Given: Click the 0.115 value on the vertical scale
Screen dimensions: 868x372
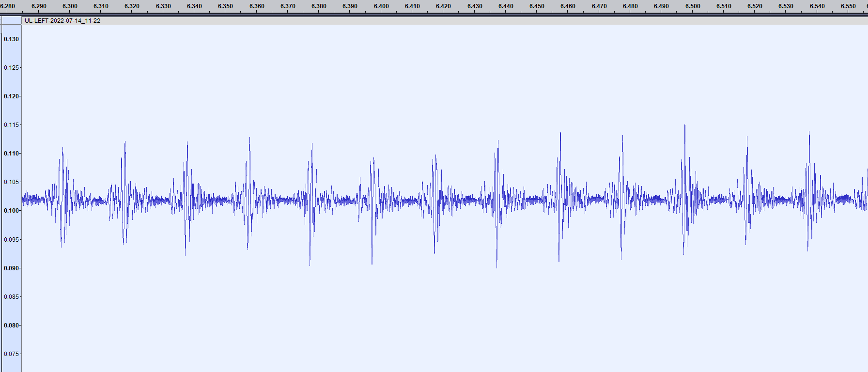Looking at the screenshot, I should [x=12, y=125].
